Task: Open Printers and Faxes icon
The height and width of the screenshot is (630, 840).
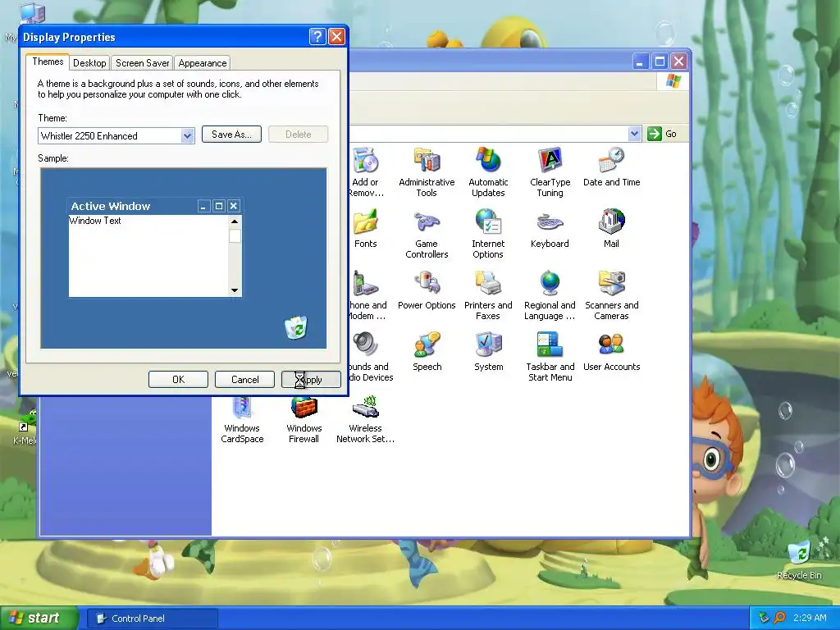Action: point(488,284)
